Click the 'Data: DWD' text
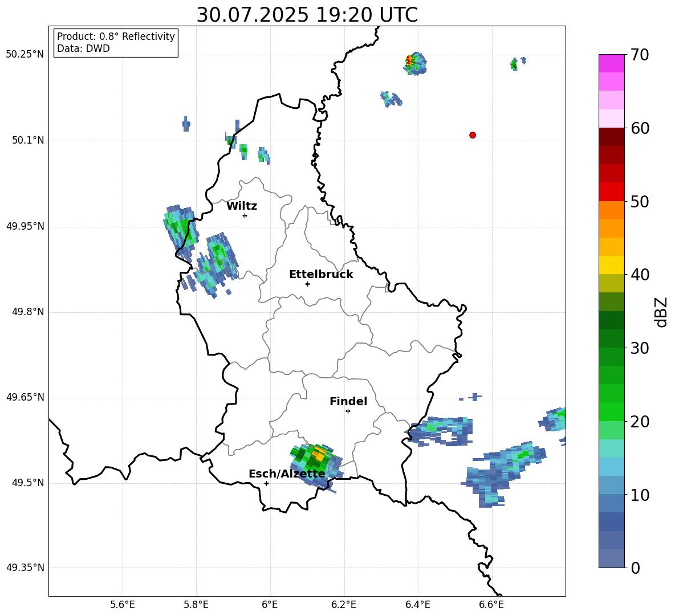Screen dimensions: 675x616 point(83,48)
